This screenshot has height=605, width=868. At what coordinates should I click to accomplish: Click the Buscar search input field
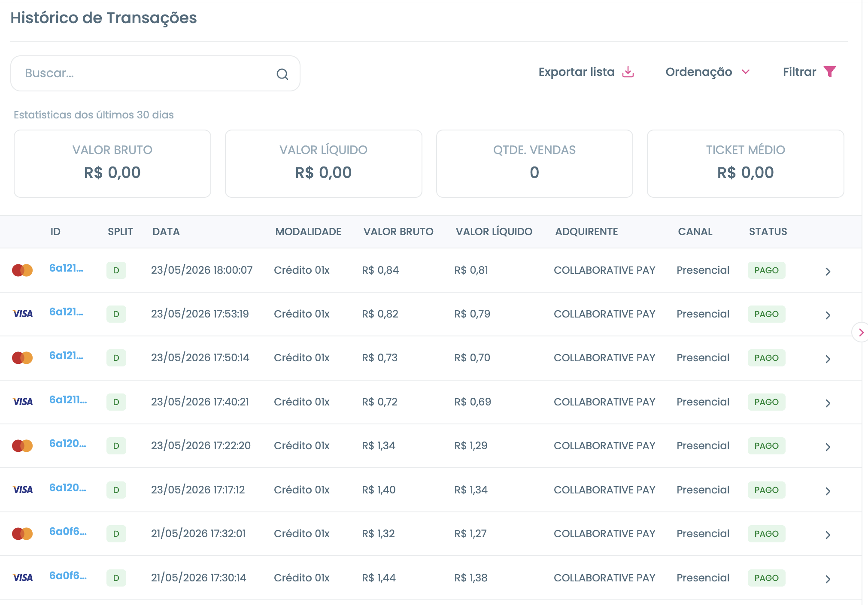pos(155,73)
